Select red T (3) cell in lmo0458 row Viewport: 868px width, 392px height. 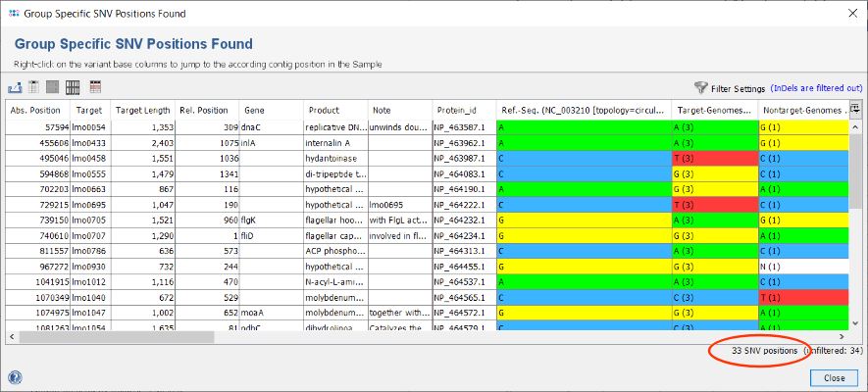coord(713,158)
